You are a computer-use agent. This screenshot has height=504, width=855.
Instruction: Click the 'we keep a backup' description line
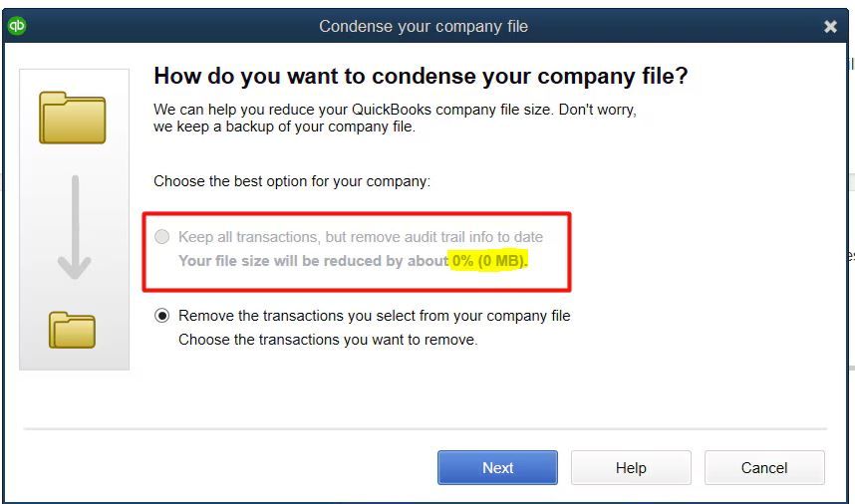tap(284, 126)
